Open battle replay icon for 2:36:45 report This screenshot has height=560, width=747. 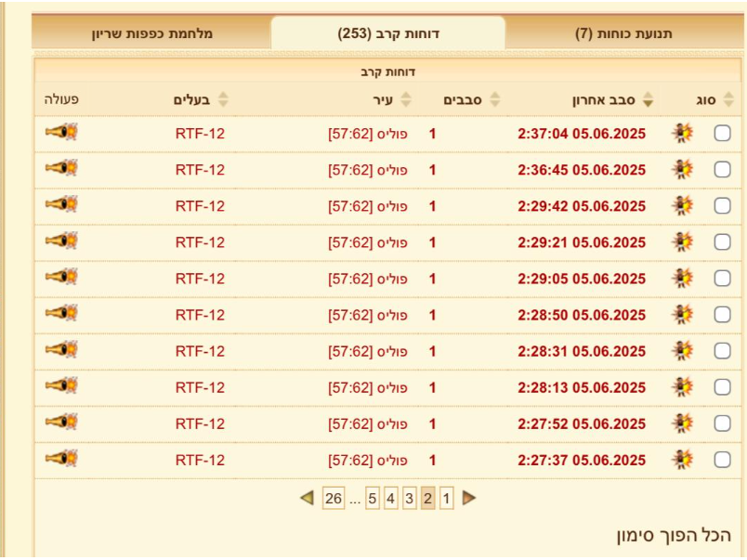point(61,167)
